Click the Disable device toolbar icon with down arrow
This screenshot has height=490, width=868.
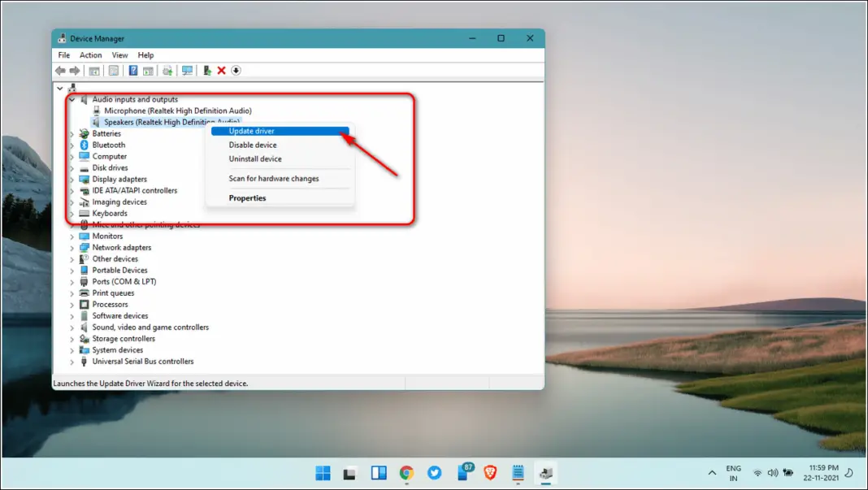236,70
